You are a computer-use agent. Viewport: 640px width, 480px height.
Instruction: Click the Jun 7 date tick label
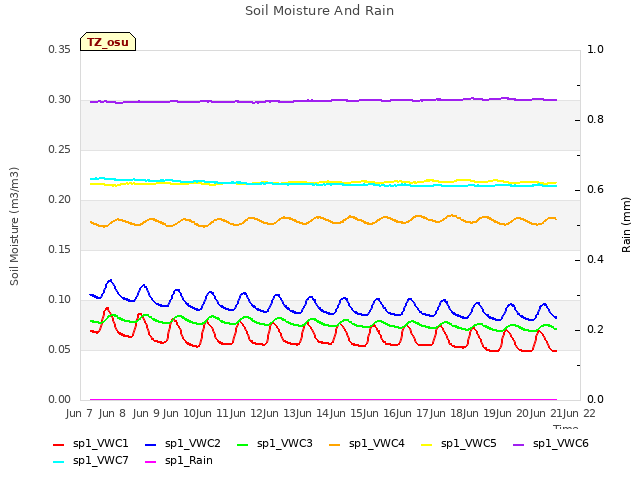point(79,413)
